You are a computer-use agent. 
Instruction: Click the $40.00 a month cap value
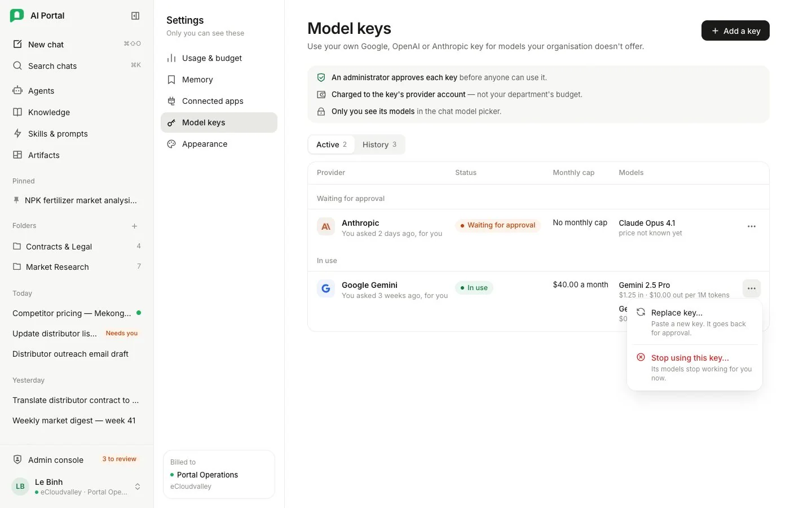580,284
